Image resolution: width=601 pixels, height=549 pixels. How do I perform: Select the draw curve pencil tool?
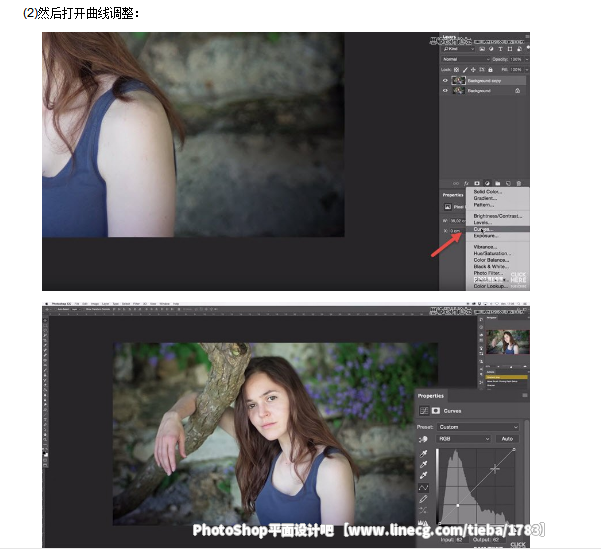[423, 499]
